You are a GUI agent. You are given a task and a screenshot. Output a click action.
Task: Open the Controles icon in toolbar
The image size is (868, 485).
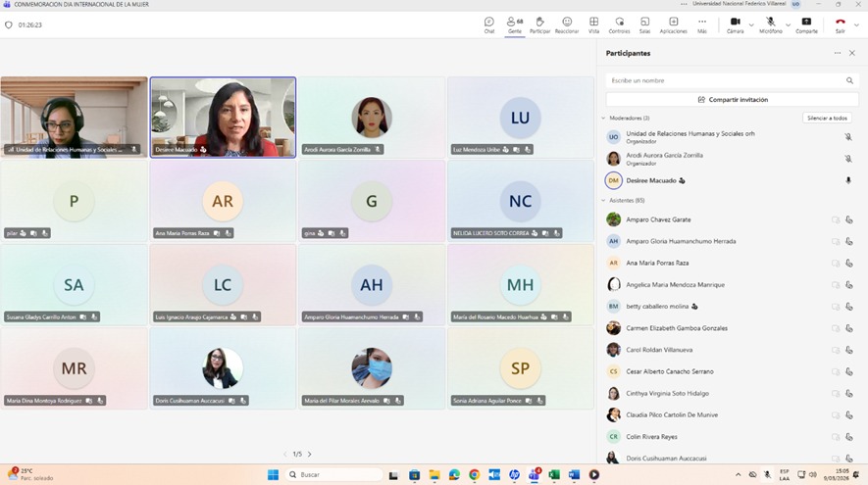pos(620,24)
